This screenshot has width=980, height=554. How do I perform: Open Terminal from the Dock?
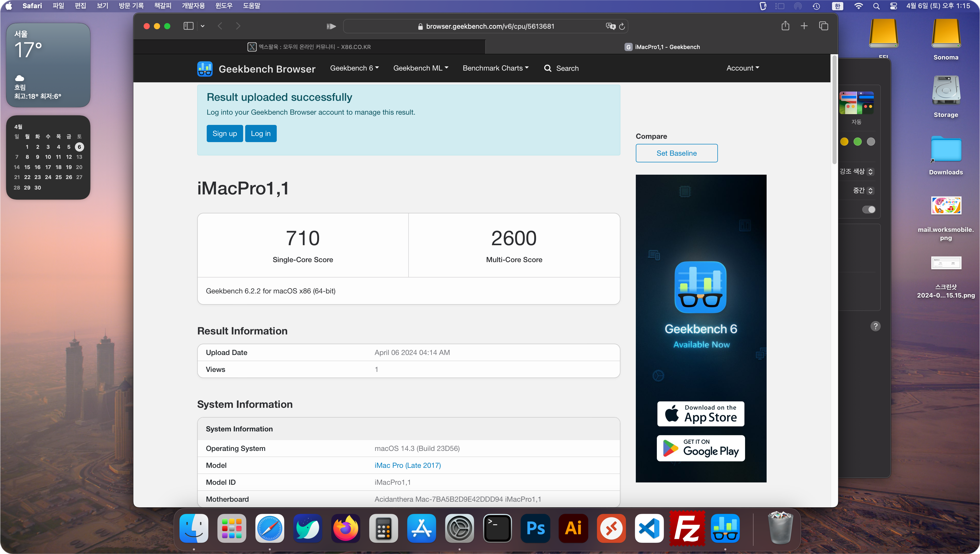pyautogui.click(x=497, y=528)
